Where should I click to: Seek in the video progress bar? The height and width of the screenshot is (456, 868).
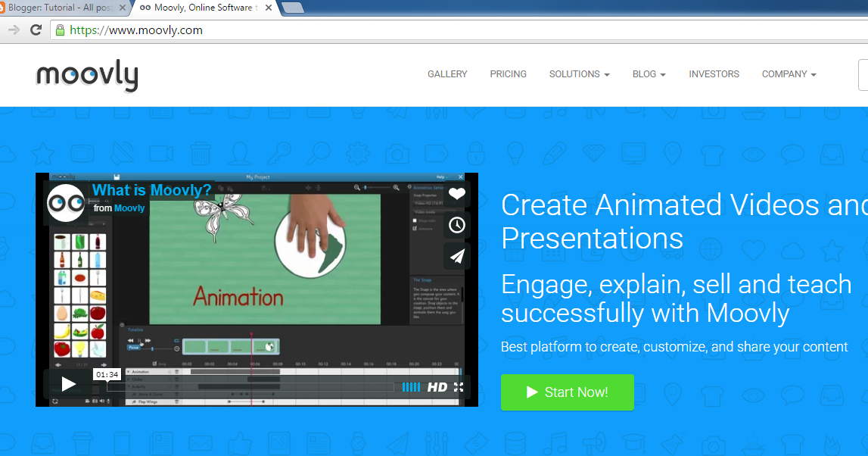250,387
